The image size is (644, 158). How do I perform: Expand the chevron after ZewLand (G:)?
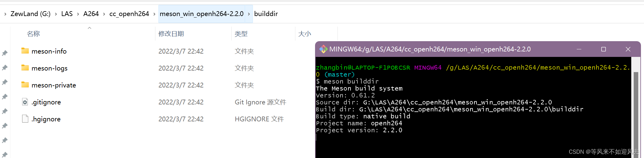point(56,14)
